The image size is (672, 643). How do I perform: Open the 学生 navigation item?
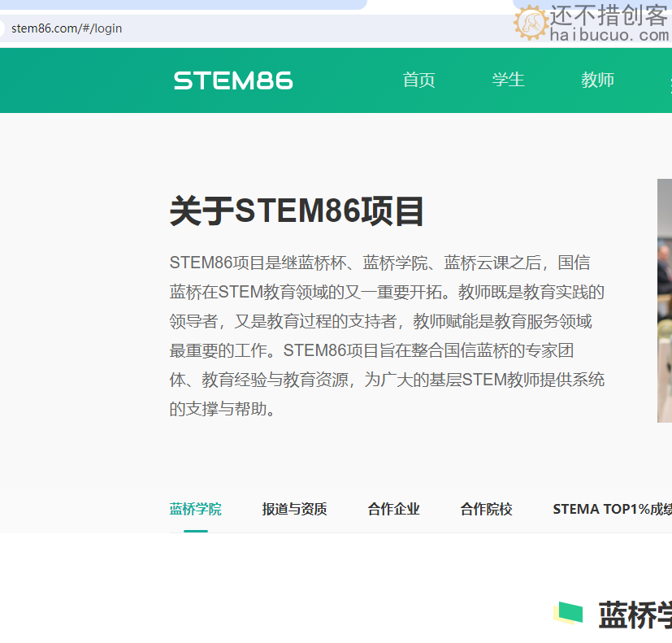(x=509, y=80)
